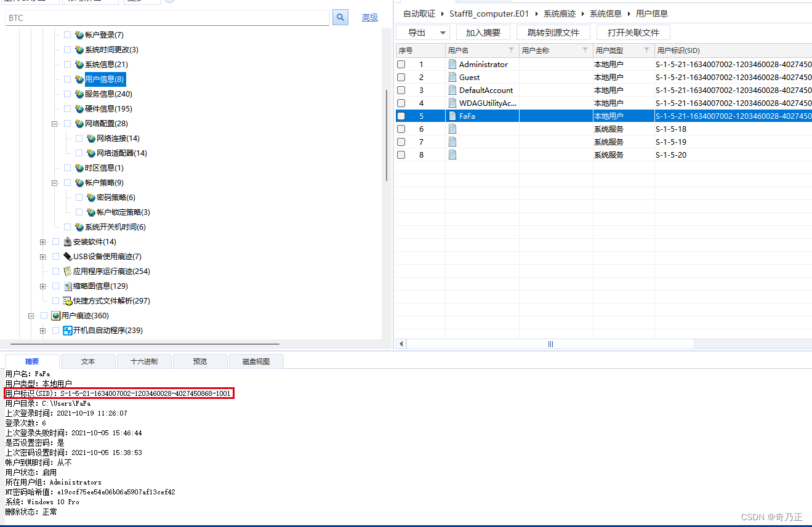Click the S-1-5-18 row file icon
This screenshot has width=812, height=527.
pos(452,129)
